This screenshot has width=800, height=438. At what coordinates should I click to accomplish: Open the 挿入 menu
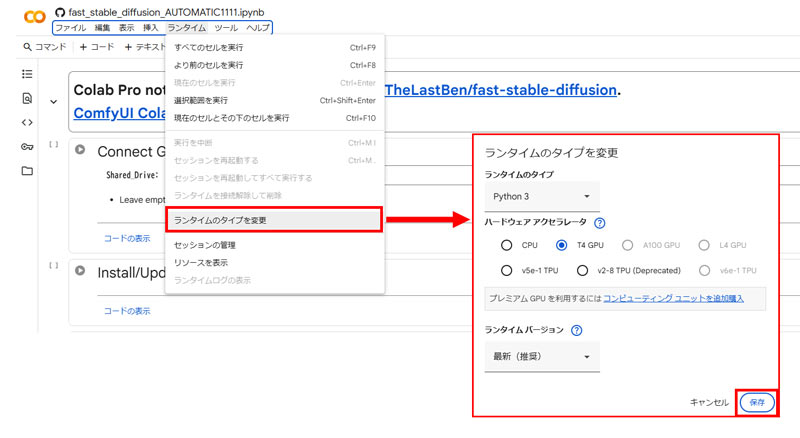pyautogui.click(x=151, y=28)
